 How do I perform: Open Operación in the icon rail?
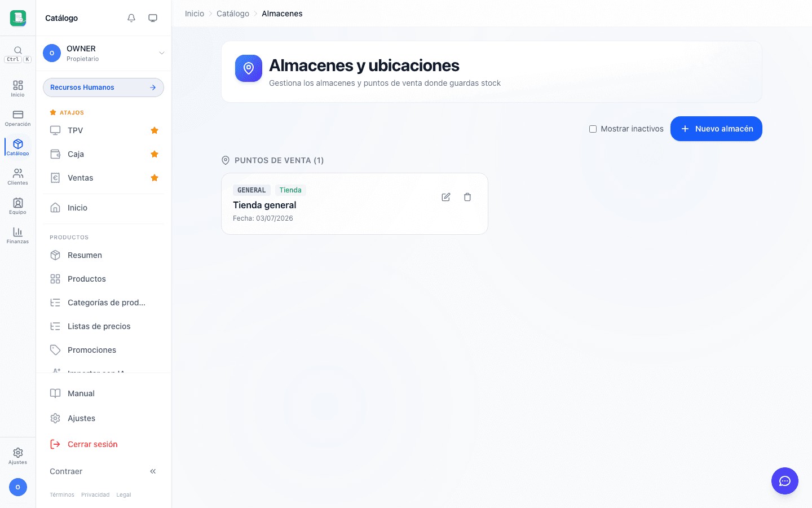click(x=18, y=118)
